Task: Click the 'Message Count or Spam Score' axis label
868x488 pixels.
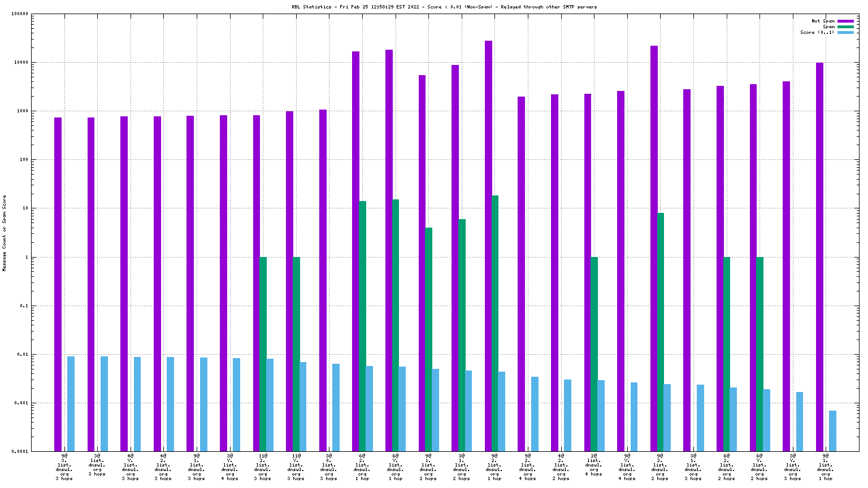Action: click(5, 233)
